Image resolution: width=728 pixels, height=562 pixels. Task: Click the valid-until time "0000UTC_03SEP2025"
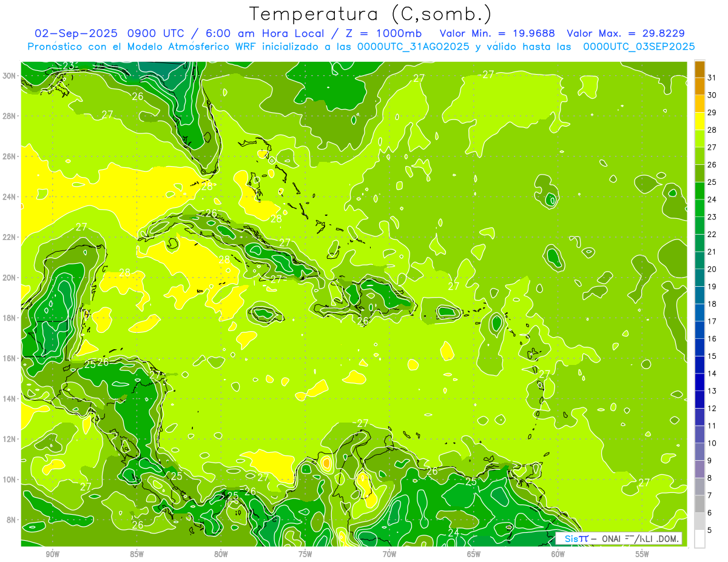(639, 46)
